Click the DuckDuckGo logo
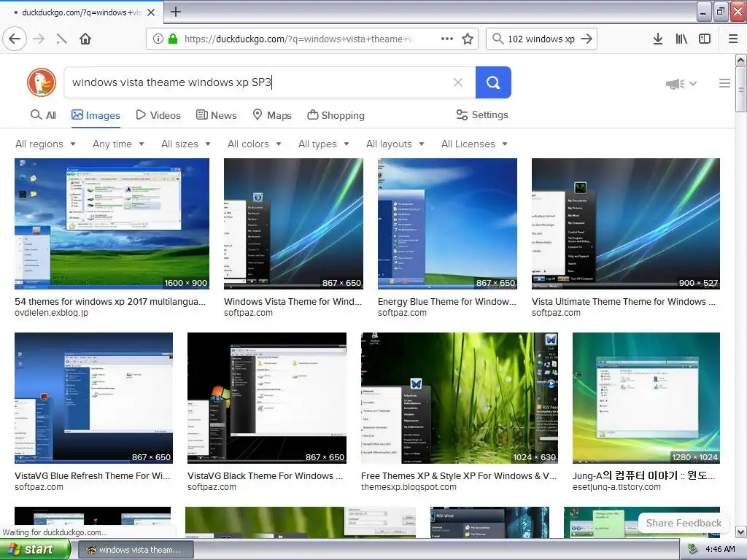This screenshot has width=747, height=560. [42, 82]
